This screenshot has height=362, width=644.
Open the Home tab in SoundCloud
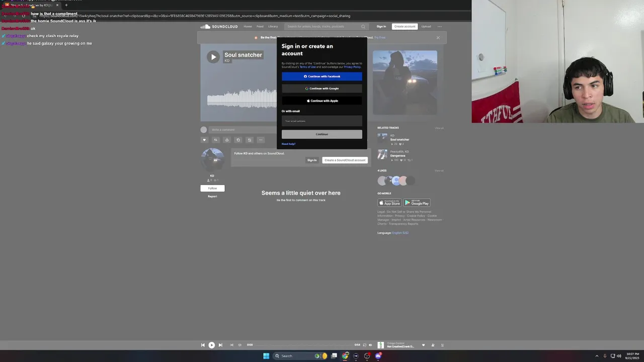248,27
